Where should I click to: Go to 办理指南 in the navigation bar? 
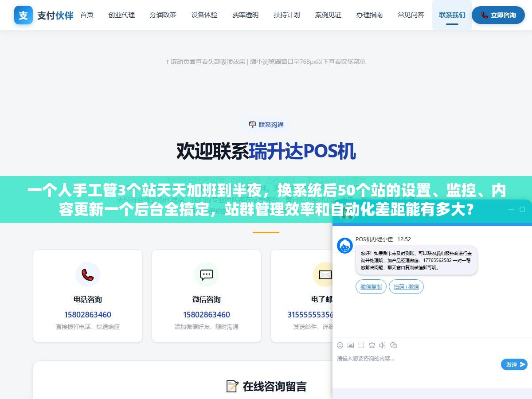pos(370,15)
